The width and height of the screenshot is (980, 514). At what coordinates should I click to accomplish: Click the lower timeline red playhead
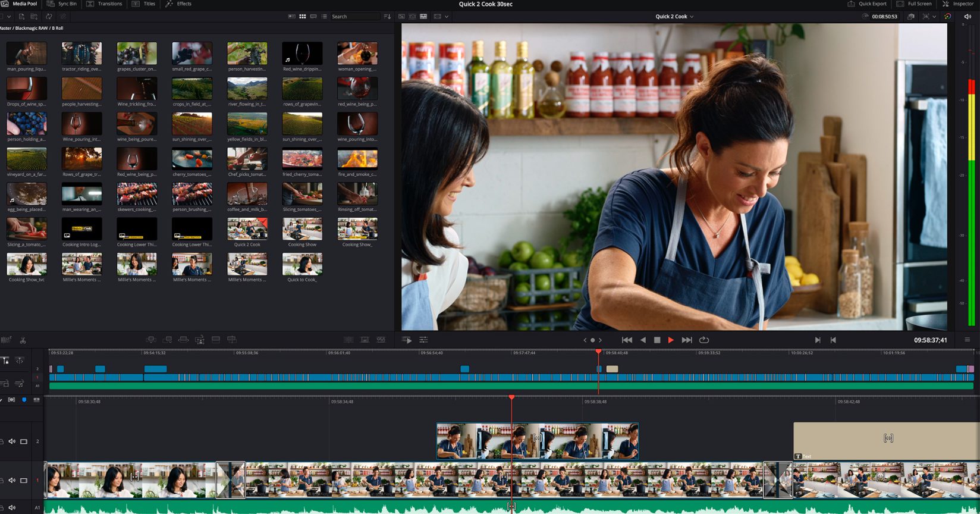(x=511, y=397)
